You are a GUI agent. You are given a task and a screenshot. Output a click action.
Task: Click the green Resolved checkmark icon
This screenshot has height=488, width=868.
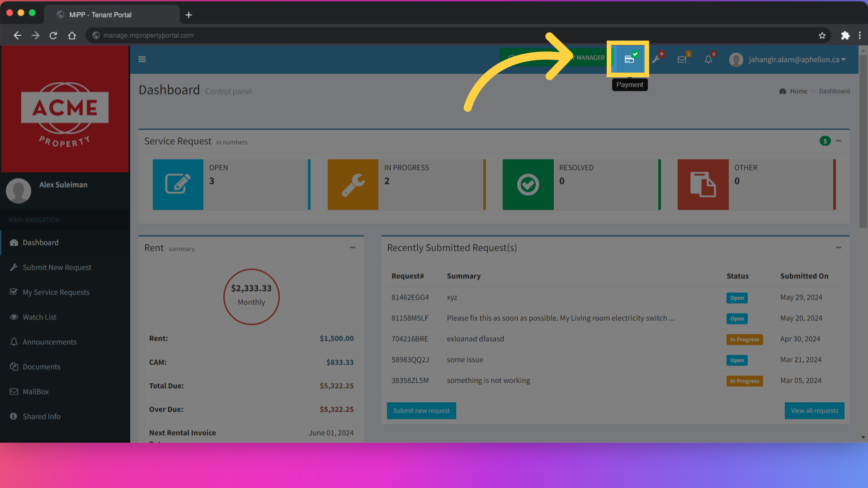(528, 184)
